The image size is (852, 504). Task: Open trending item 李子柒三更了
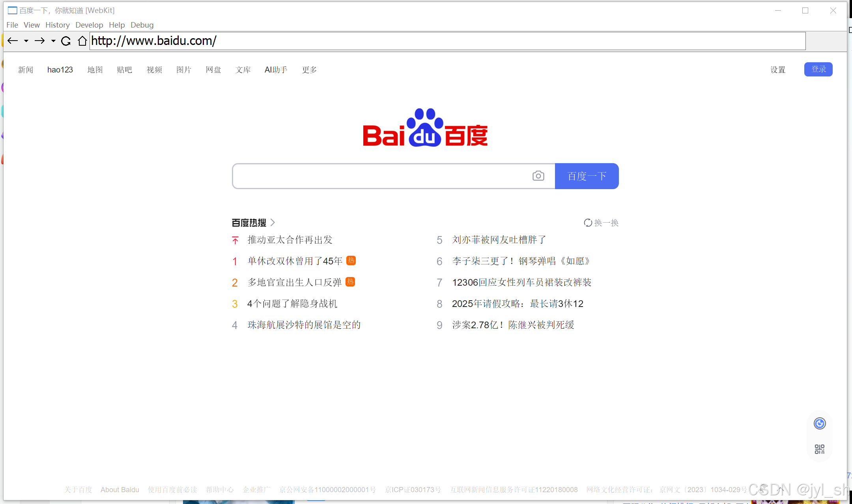tap(521, 261)
